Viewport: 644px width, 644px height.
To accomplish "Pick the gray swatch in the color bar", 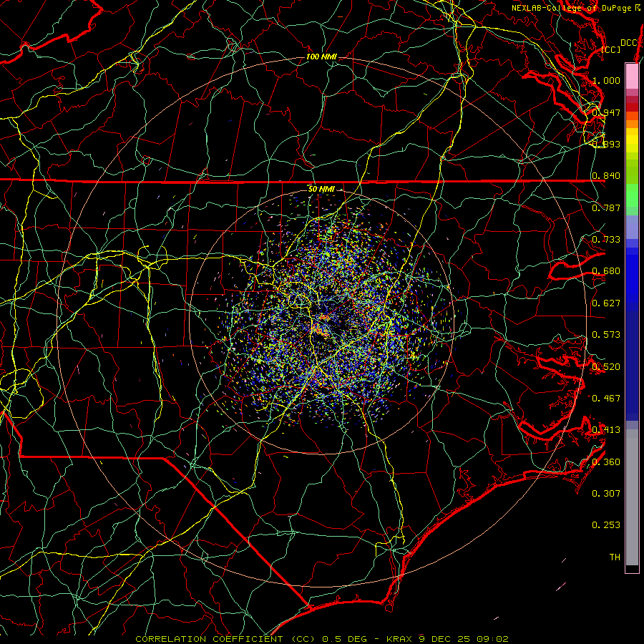I will [x=632, y=497].
